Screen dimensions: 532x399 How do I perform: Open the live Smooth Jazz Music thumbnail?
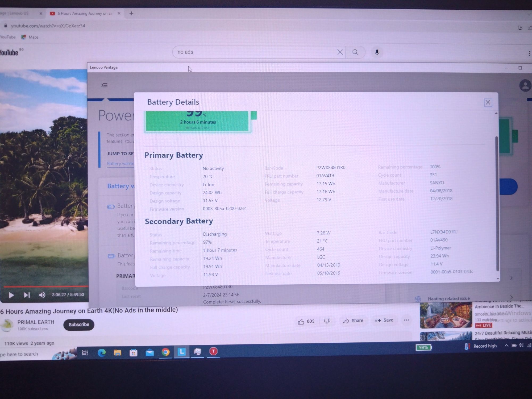pos(446,315)
